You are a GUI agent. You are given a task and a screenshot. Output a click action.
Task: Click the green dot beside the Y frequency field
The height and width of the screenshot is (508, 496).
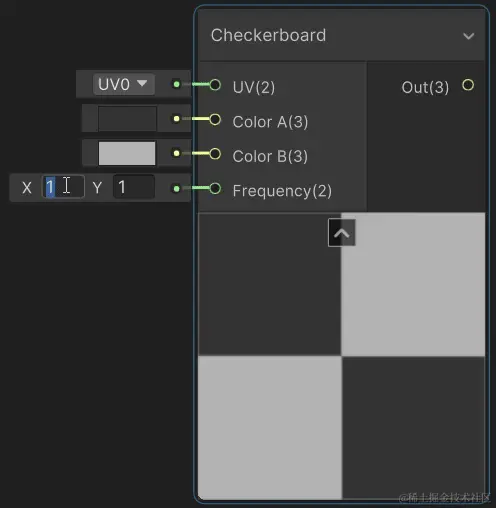pyautogui.click(x=177, y=189)
